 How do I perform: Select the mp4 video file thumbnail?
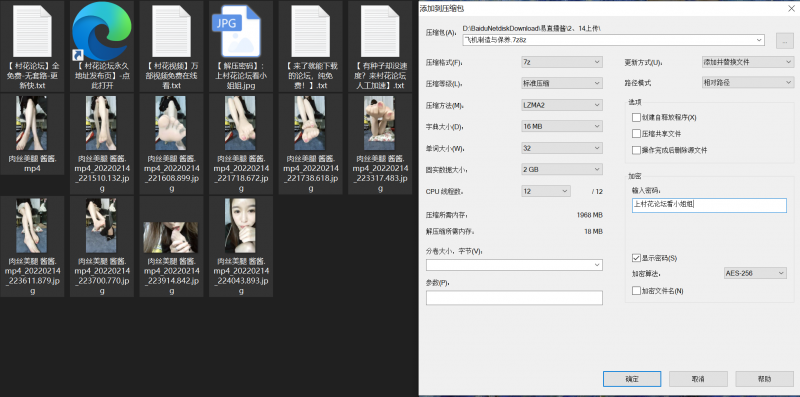click(32, 123)
